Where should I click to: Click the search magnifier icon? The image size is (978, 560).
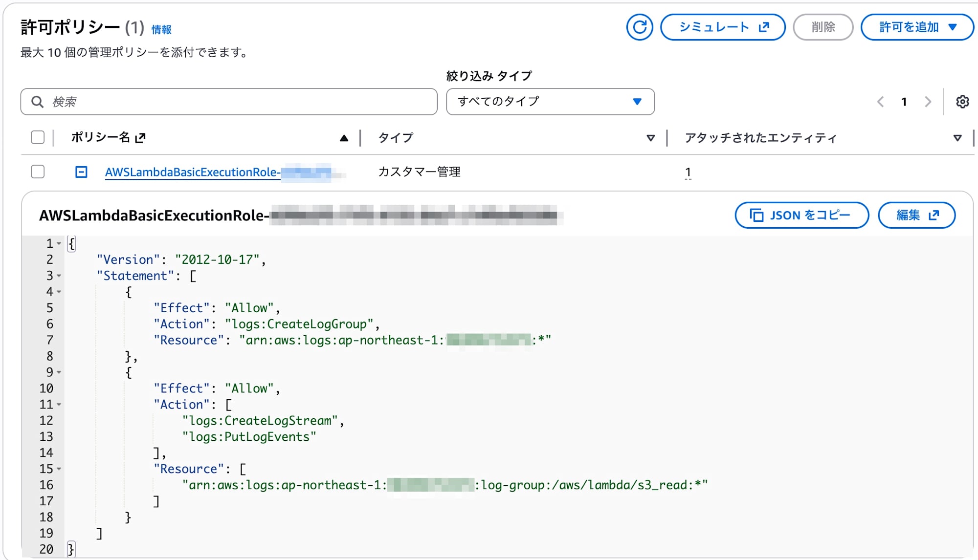pos(37,102)
